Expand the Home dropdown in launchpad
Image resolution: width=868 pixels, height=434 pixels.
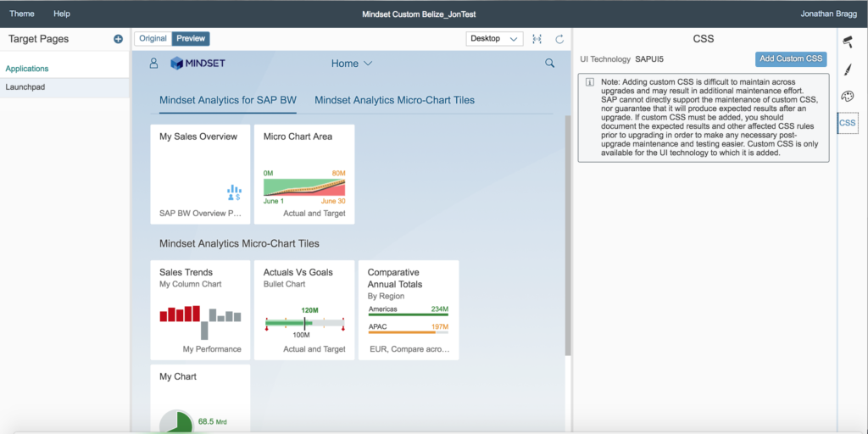(352, 64)
